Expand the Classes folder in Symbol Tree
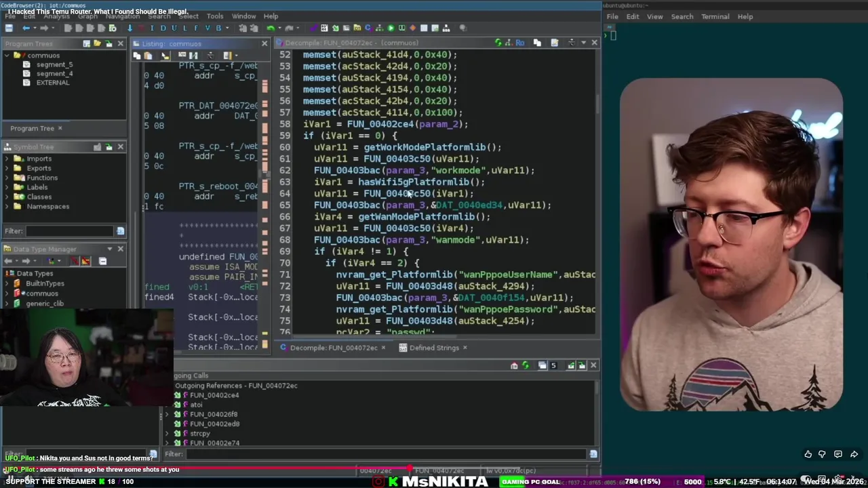This screenshot has width=868, height=488. pyautogui.click(x=7, y=197)
